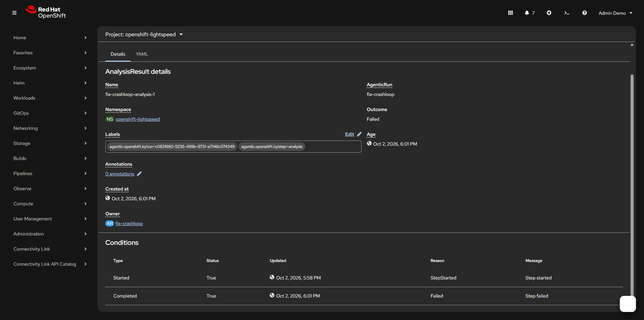This screenshot has width=644, height=320.
Task: Expand the Helm navigation menu
Action: click(50, 83)
